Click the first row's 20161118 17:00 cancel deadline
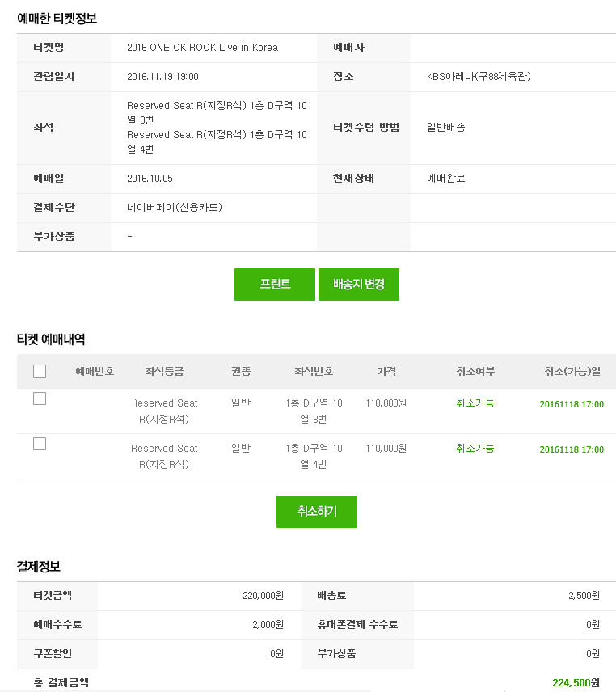This screenshot has width=616, height=692. pyautogui.click(x=572, y=404)
